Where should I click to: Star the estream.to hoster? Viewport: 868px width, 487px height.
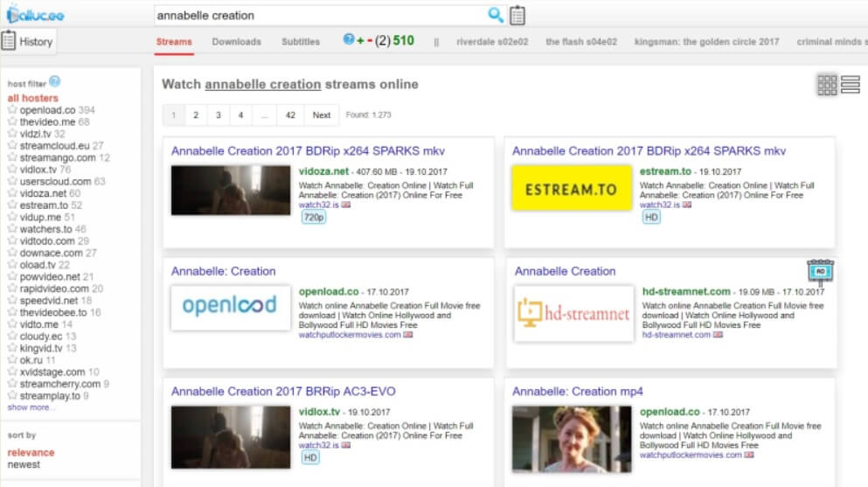click(x=12, y=205)
